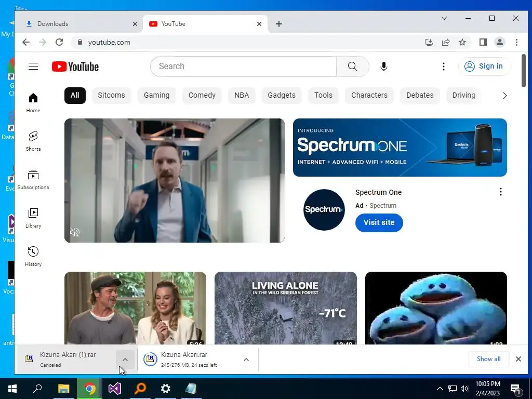Select the NBA filter chip
Image resolution: width=532 pixels, height=399 pixels.
tap(242, 96)
